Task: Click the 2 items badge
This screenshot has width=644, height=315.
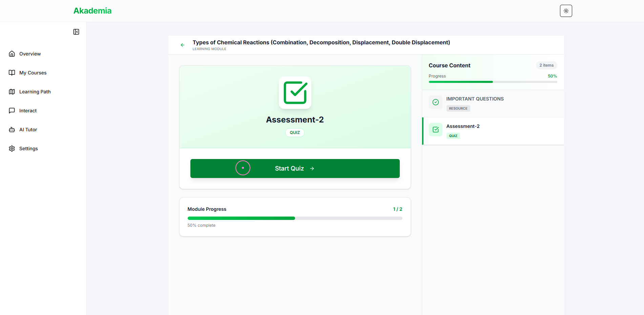Action: 546,65
